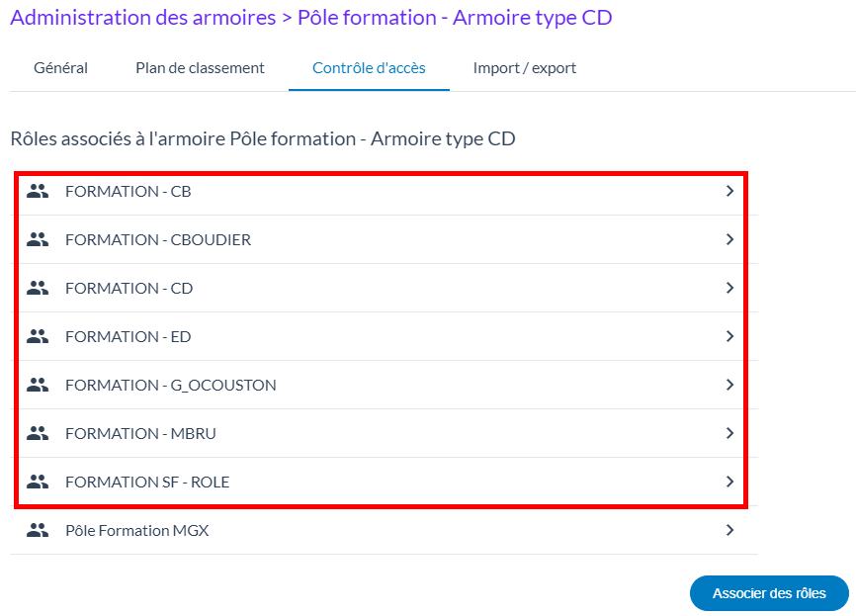Click group icon beside FORMATION SF - ROLE

(x=38, y=482)
